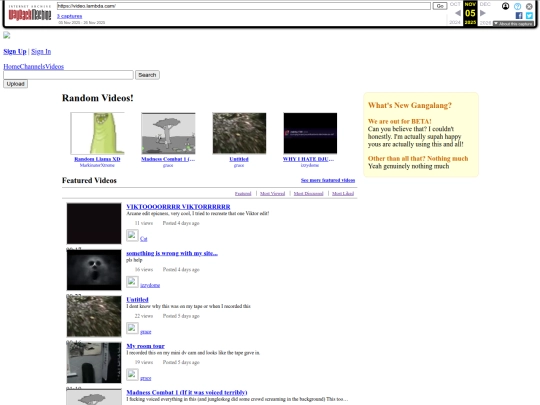Click See more featured videos

328,180
